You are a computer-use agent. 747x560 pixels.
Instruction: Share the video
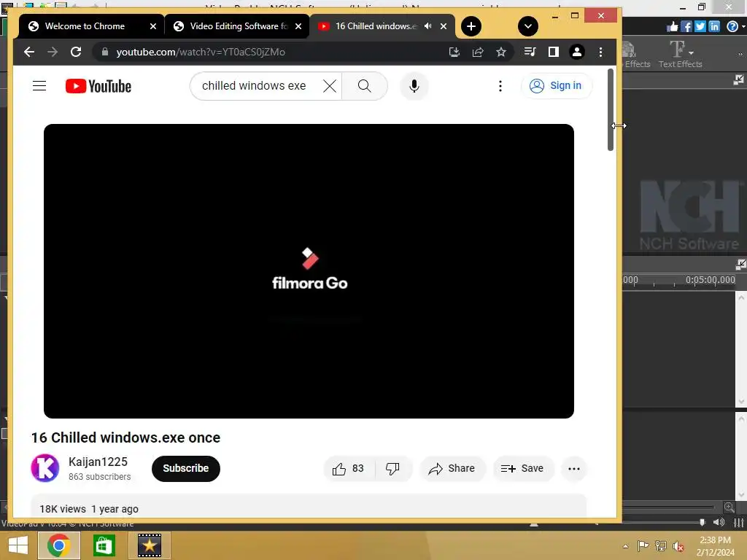pyautogui.click(x=452, y=469)
